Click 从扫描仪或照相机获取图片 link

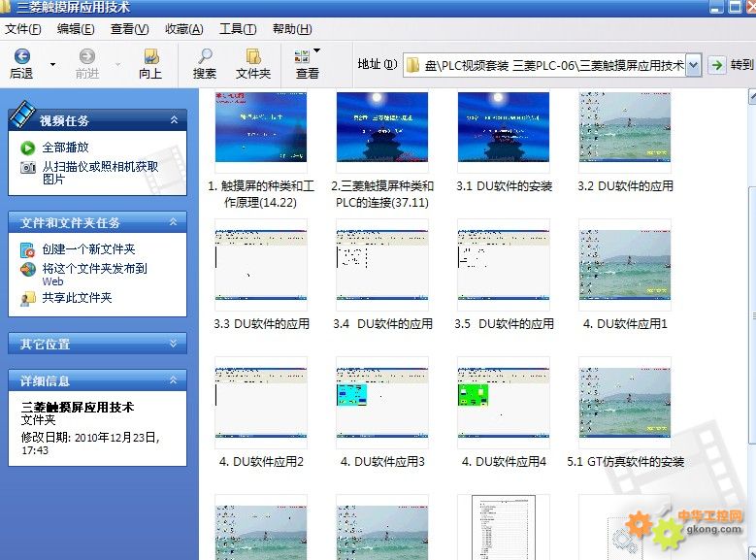click(x=100, y=173)
